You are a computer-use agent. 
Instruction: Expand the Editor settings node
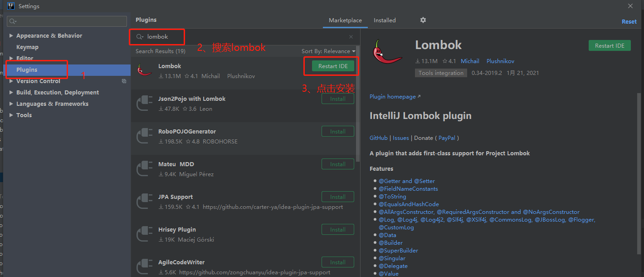click(12, 58)
